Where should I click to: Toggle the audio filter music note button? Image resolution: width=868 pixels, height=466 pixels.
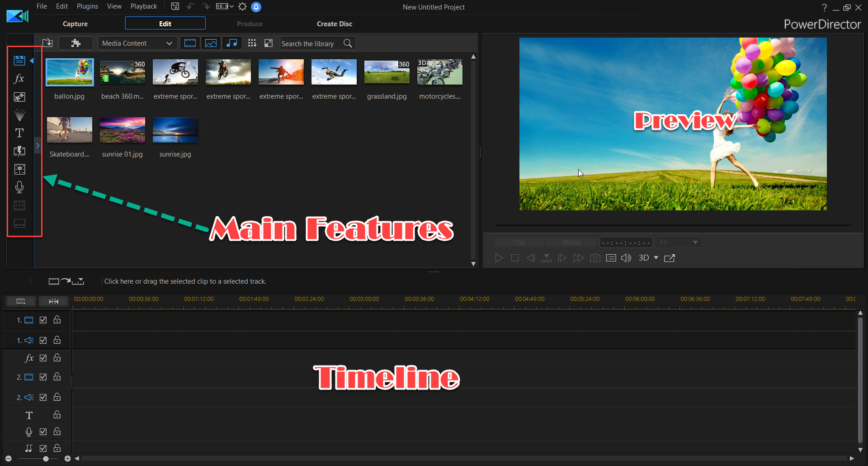pos(231,43)
